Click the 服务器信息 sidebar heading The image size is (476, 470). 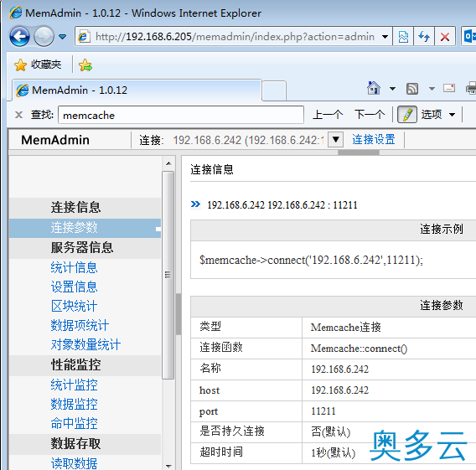(x=82, y=248)
